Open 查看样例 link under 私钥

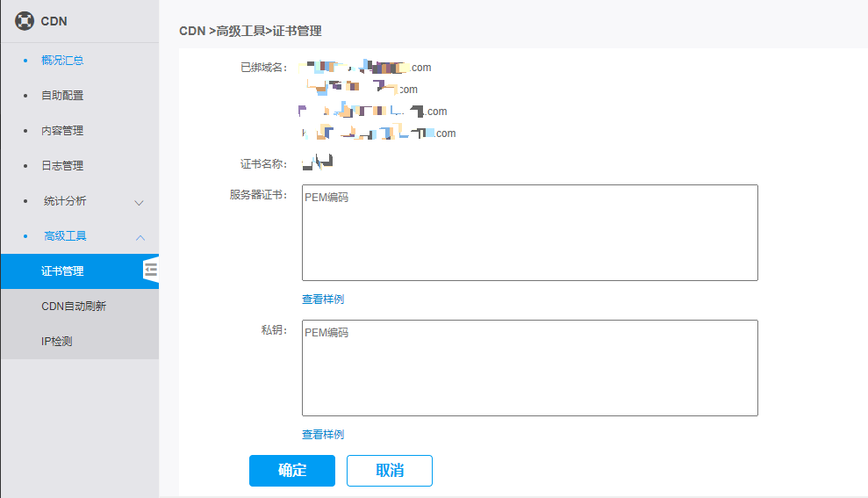(323, 435)
